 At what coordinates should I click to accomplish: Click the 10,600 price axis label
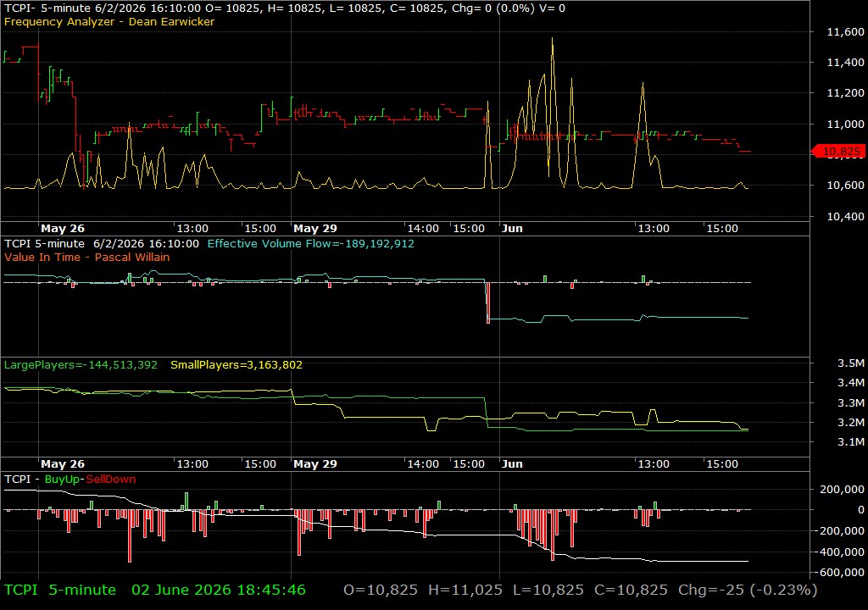(845, 186)
